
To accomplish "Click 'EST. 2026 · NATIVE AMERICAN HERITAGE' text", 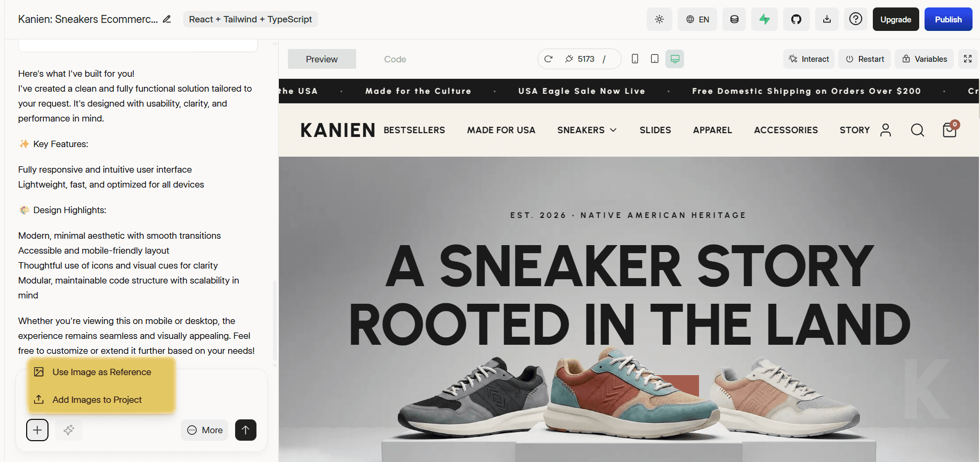I will tap(628, 215).
